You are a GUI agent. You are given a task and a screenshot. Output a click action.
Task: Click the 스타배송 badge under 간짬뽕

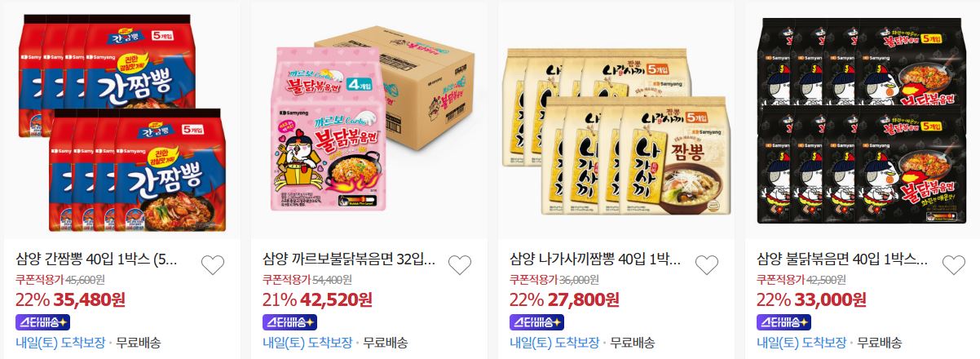(x=42, y=321)
